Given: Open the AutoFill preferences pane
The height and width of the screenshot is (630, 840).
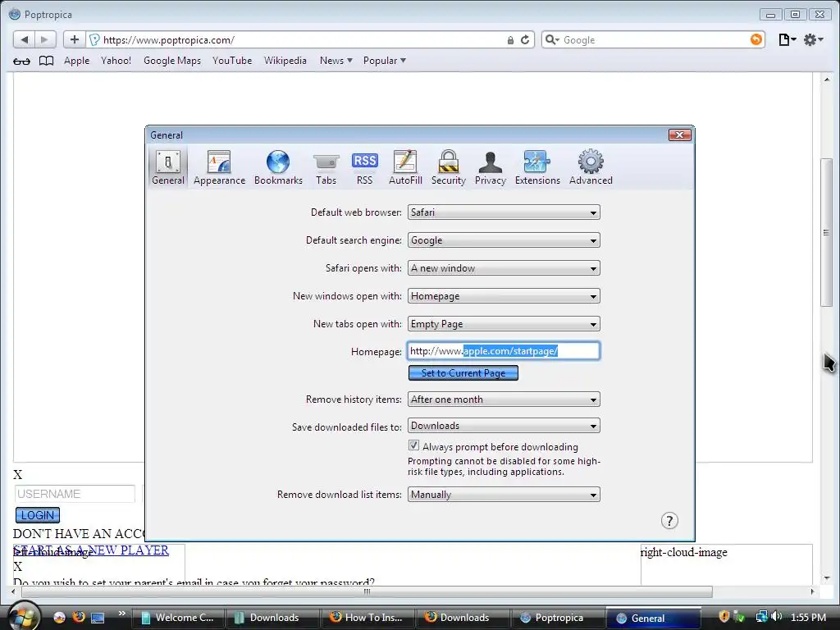Looking at the screenshot, I should (405, 167).
